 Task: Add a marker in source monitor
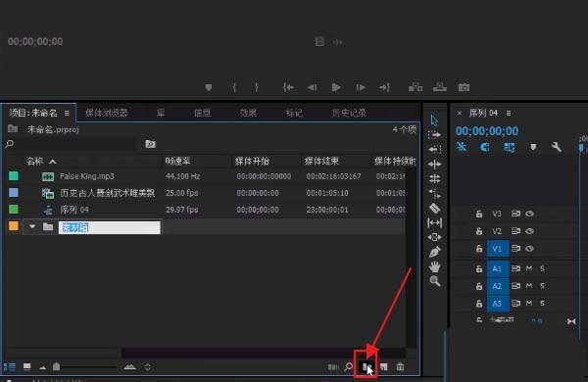pos(209,88)
